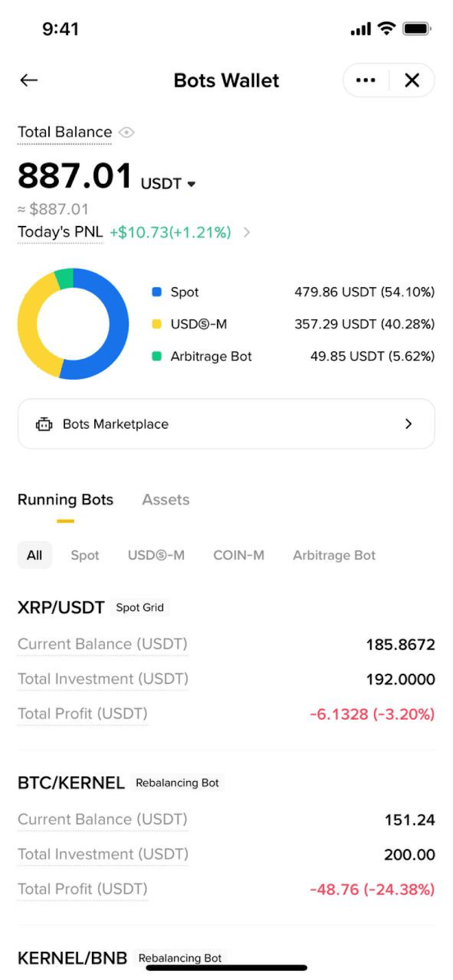Filter running bots by Spot
Image resolution: width=453 pixels, height=980 pixels.
[x=85, y=555]
